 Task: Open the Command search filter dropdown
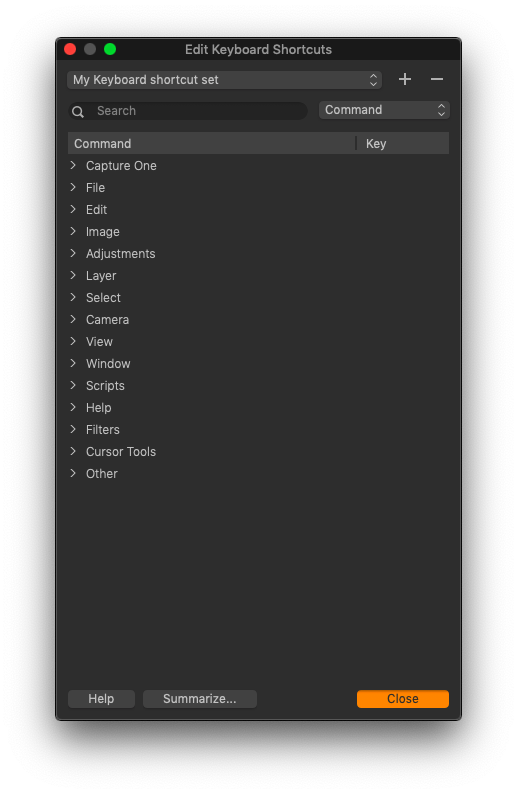tap(384, 110)
